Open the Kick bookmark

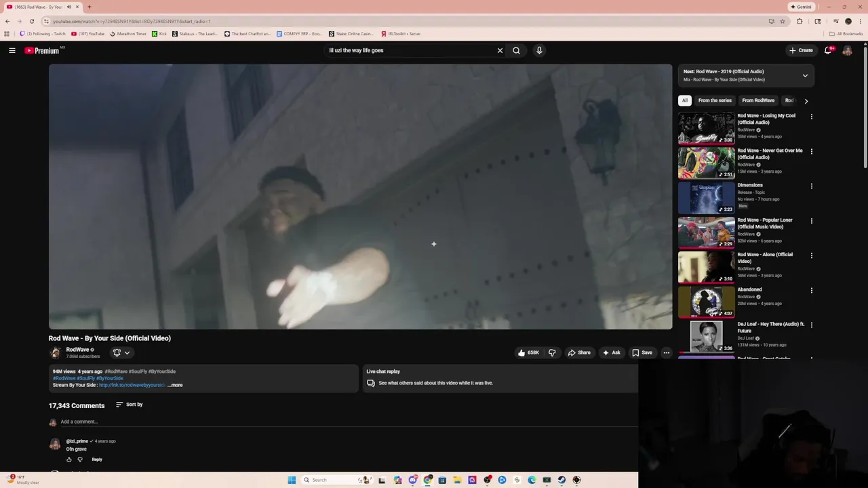pos(159,33)
